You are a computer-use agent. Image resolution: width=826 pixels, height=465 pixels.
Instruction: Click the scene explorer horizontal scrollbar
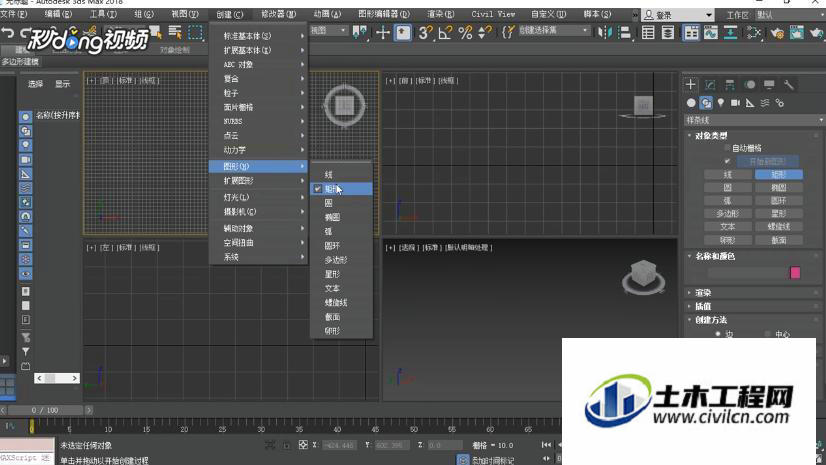pyautogui.click(x=57, y=378)
